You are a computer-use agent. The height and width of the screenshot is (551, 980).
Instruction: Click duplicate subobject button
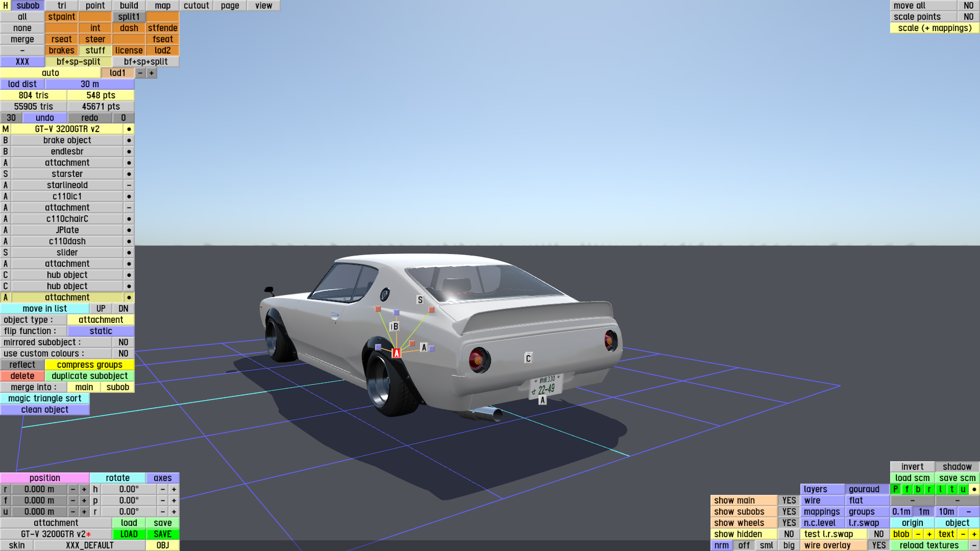(x=89, y=376)
